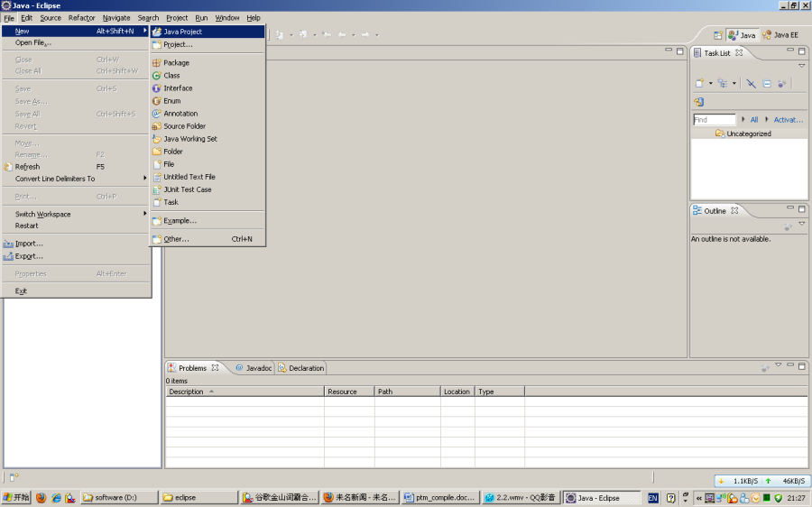
Task: Click Open File... in File menu
Action: [x=76, y=43]
